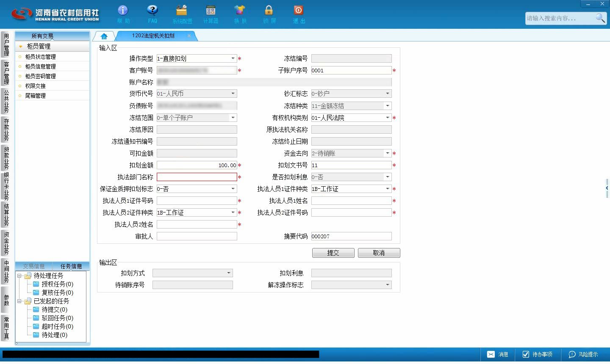Screen dimensions: 610x364
Task: Switch to the 任务信息 tab
Action: click(71, 266)
